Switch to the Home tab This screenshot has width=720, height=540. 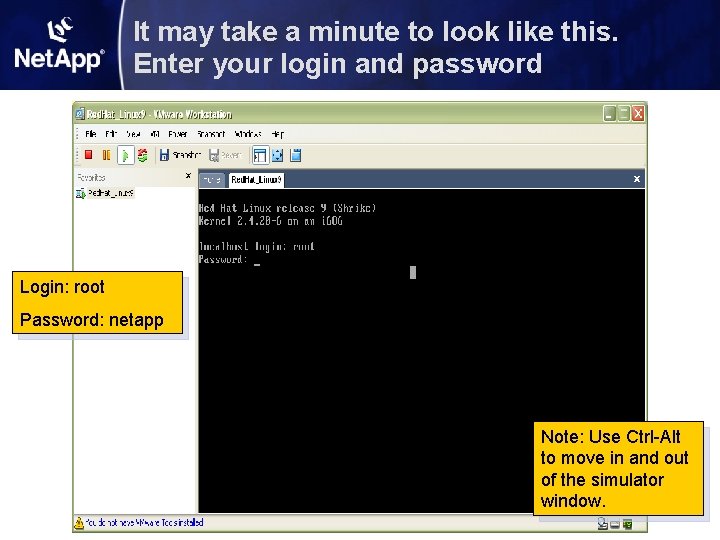[x=212, y=180]
